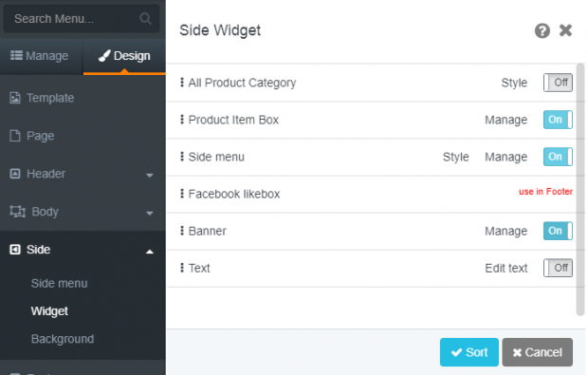Turn off the Banner widget toggle
The height and width of the screenshot is (375, 588).
(x=558, y=231)
